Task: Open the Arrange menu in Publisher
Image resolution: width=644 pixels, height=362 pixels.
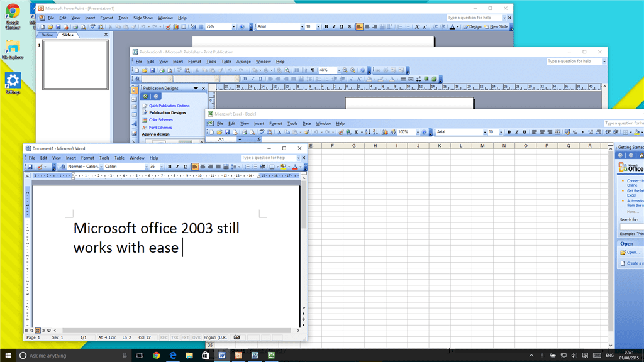Action: [243, 62]
